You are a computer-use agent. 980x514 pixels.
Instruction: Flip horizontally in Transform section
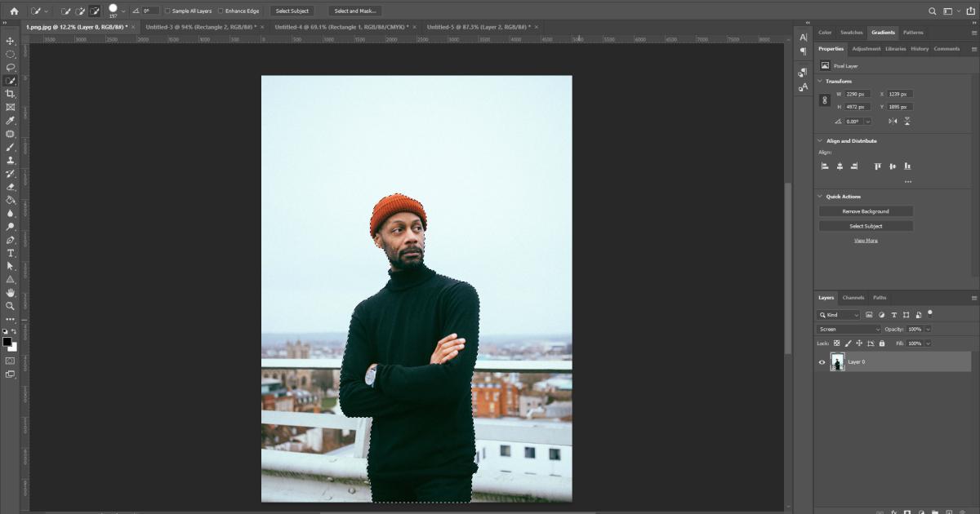pos(893,121)
